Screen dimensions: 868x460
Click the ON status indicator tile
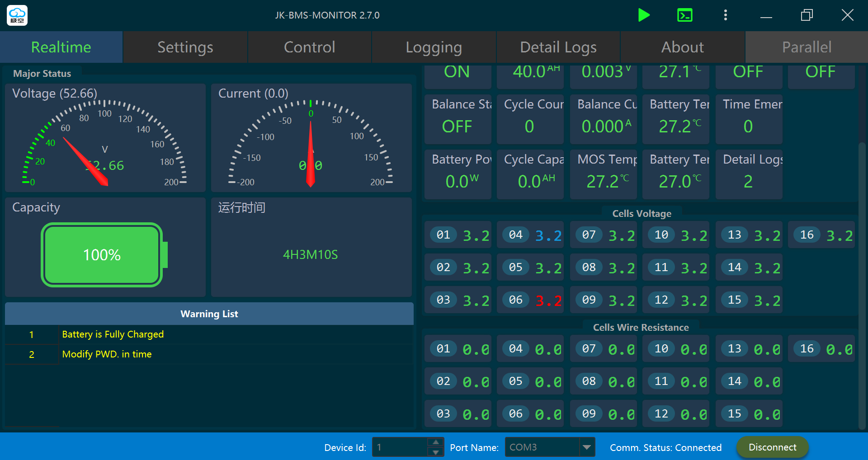pos(458,73)
